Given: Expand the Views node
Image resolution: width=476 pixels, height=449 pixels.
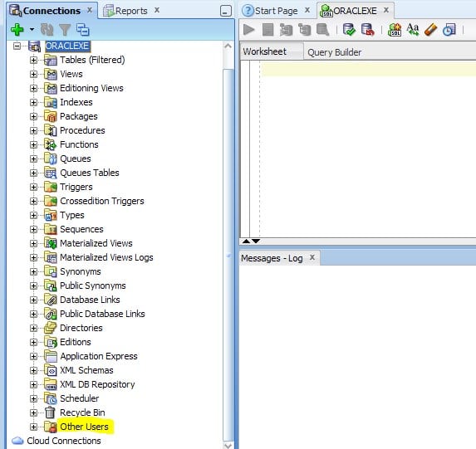Looking at the screenshot, I should [34, 74].
